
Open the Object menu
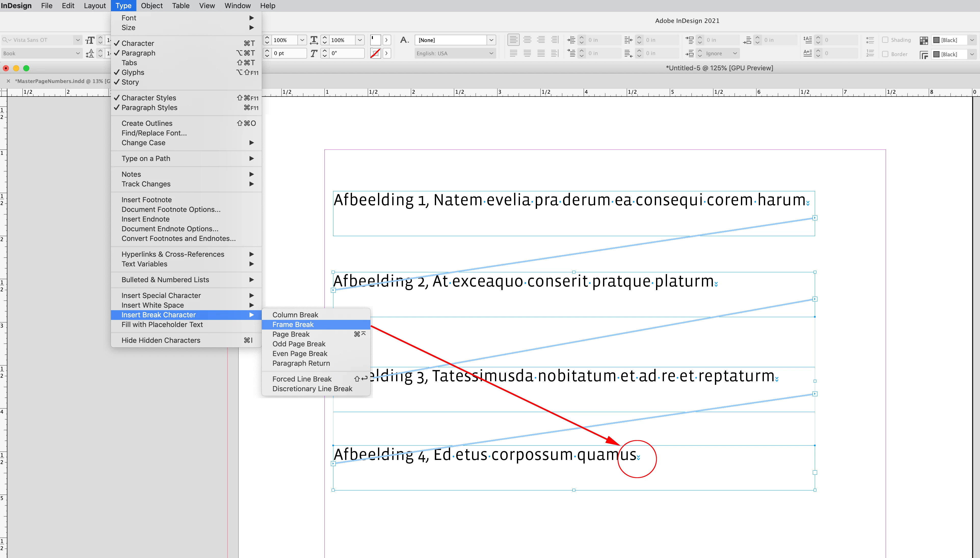[x=151, y=6]
